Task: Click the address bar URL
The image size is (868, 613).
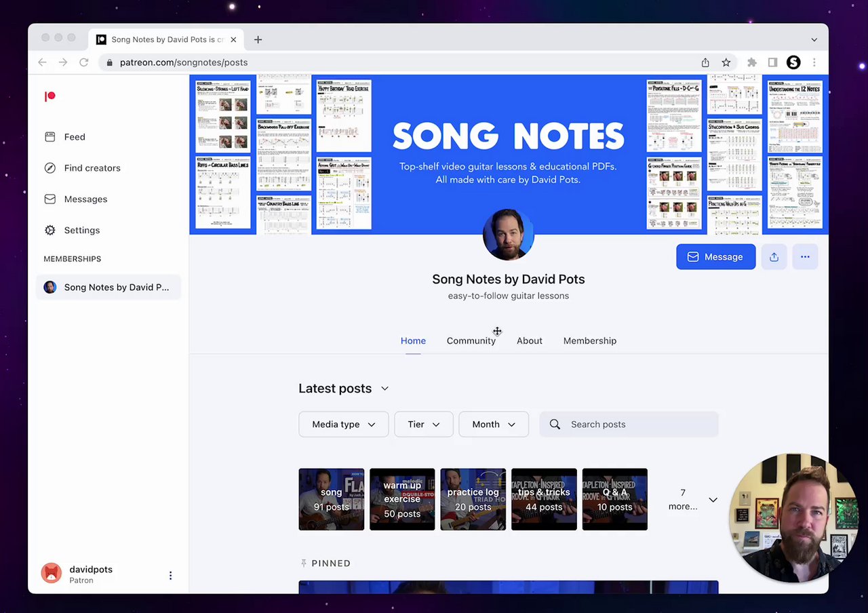Action: click(184, 62)
